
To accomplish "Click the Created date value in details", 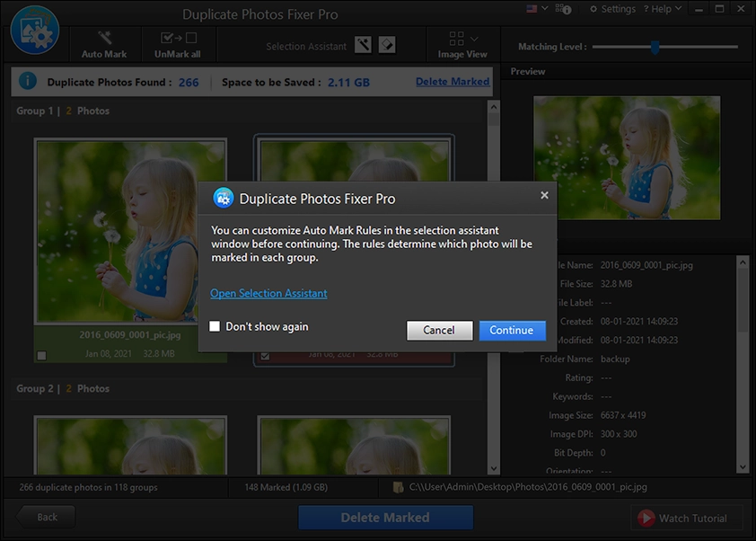I will pyautogui.click(x=639, y=322).
